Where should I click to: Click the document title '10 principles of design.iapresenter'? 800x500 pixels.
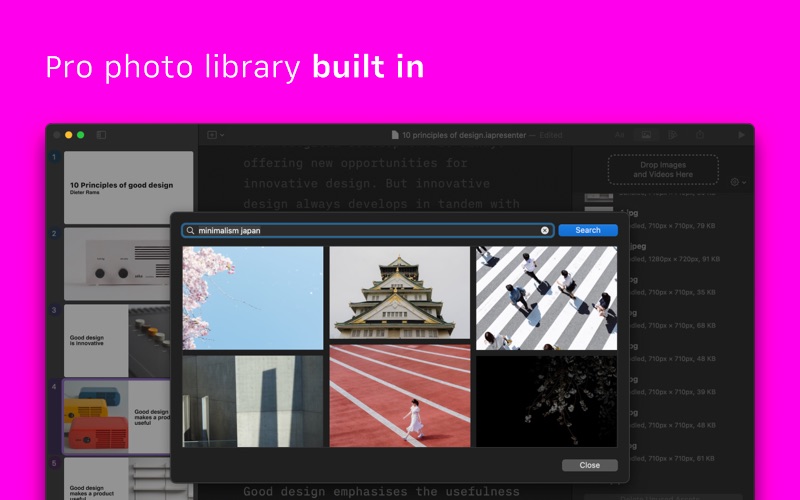coord(464,135)
